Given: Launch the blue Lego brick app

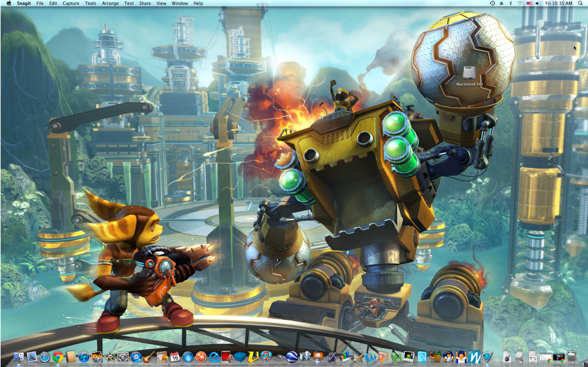Looking at the screenshot, I should coord(240,357).
